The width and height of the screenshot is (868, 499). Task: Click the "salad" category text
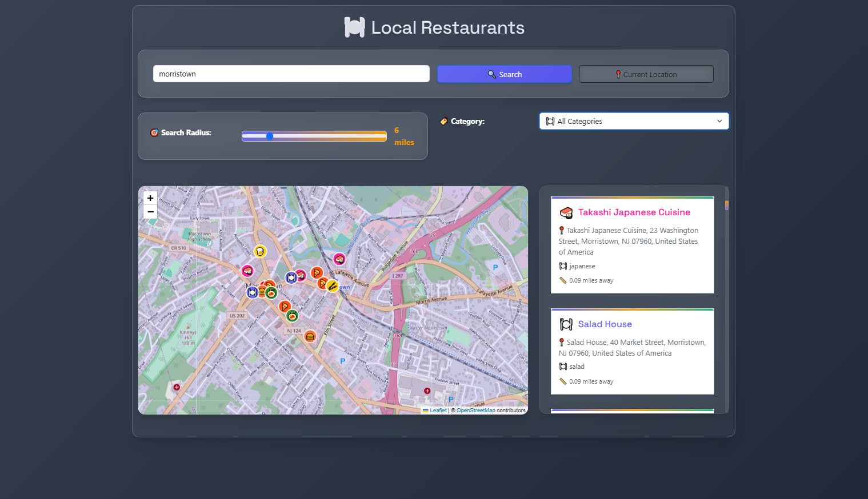[x=577, y=367]
